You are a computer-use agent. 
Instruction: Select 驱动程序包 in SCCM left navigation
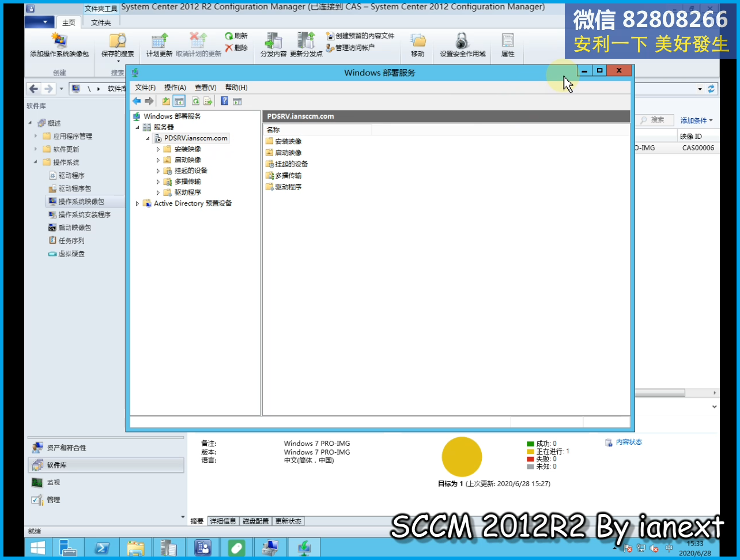(x=70, y=188)
